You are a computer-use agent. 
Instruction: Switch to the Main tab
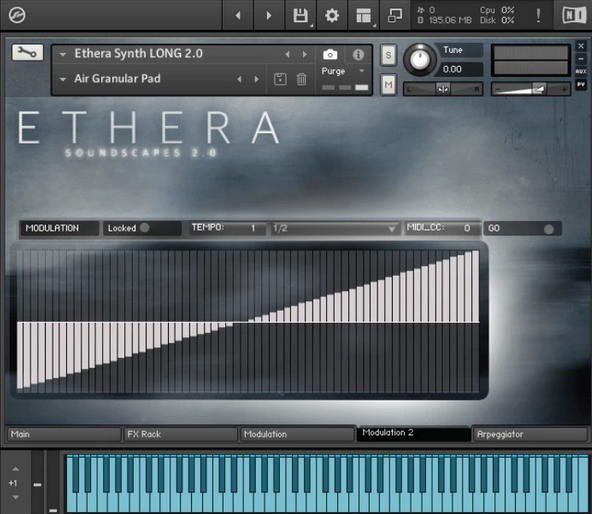pyautogui.click(x=64, y=434)
